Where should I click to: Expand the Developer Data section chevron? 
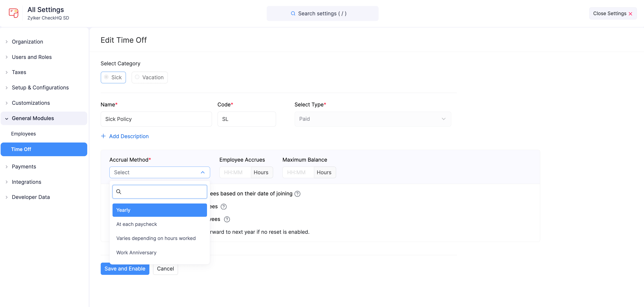[x=7, y=197]
